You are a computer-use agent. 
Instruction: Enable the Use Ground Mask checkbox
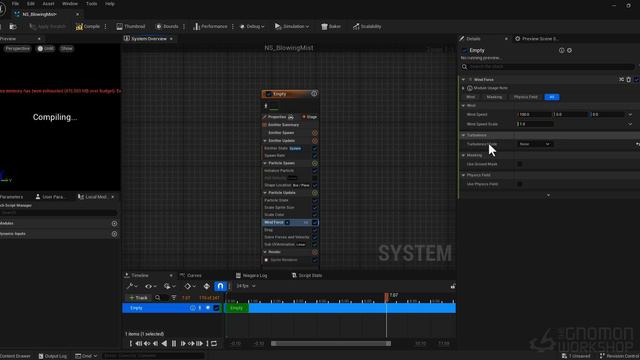(520, 164)
